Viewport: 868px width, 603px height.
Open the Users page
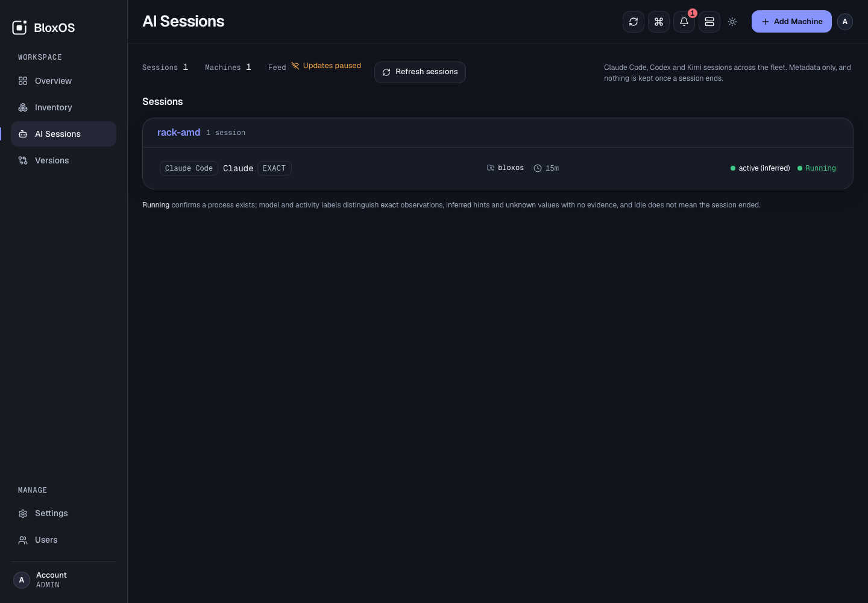pos(63,540)
